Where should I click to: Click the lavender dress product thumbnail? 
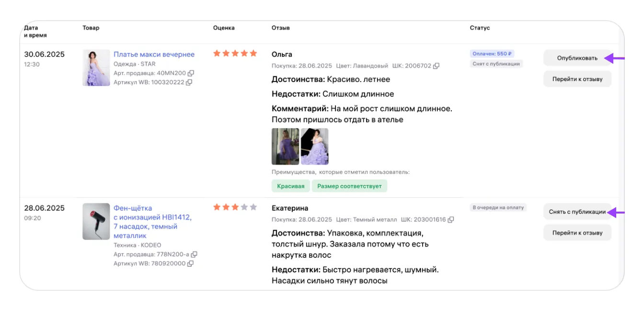tap(96, 68)
